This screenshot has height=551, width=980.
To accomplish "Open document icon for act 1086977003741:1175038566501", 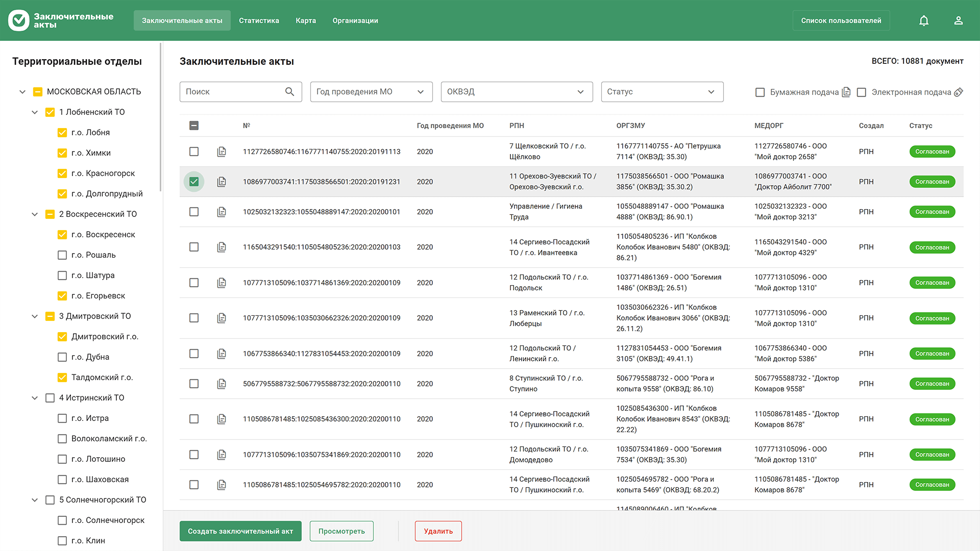I will click(222, 182).
